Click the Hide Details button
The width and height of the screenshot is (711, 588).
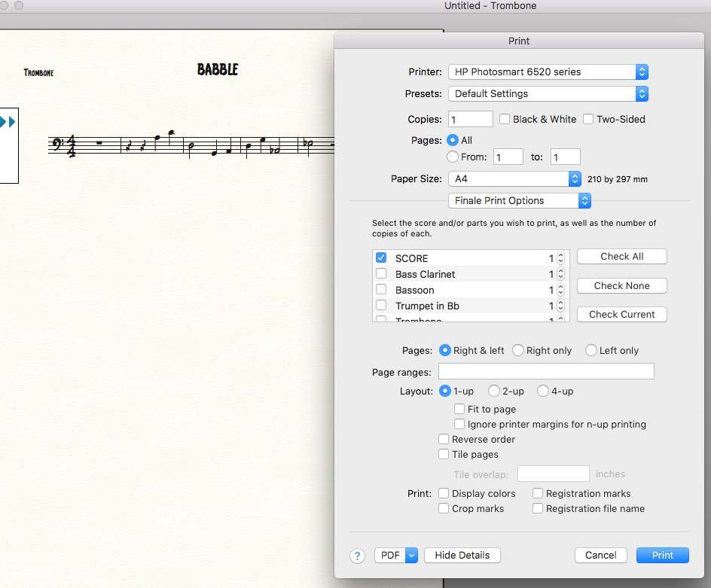coord(462,555)
